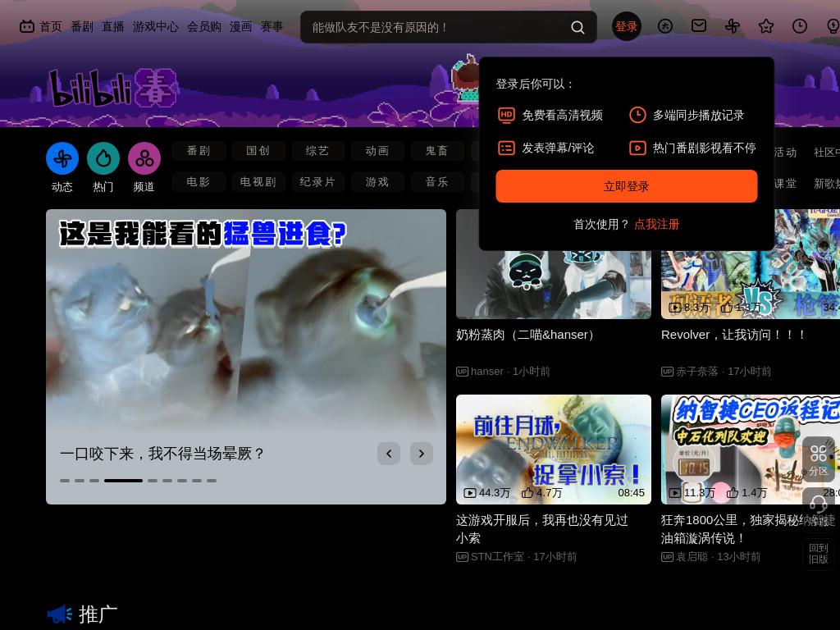Show next carousel slide with right arrow
Image resolution: width=840 pixels, height=630 pixels.
422,454
